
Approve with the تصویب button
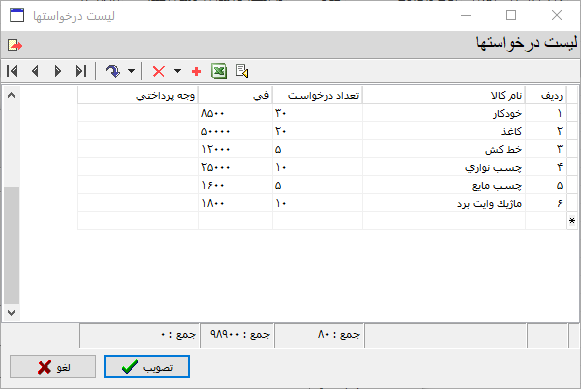[147, 367]
